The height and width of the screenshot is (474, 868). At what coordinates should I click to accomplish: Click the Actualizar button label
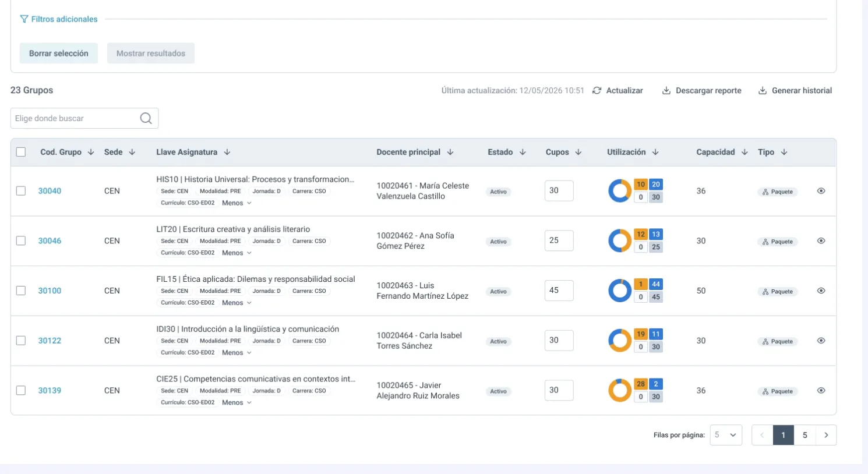pos(624,90)
